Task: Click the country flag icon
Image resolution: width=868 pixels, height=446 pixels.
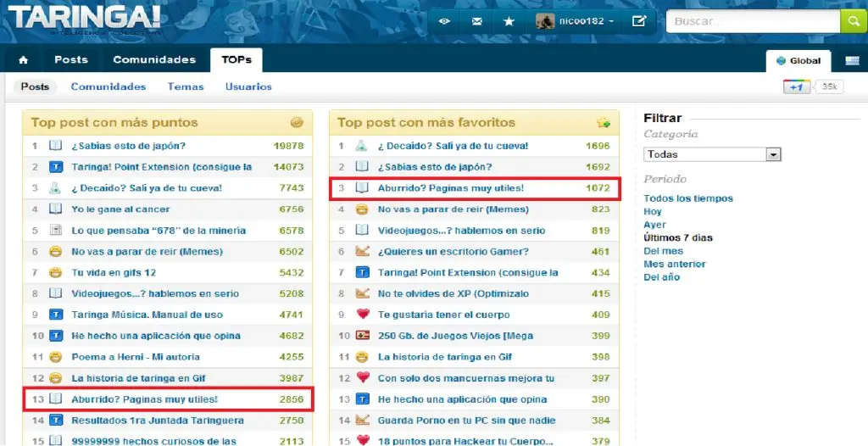Action: 852,61
